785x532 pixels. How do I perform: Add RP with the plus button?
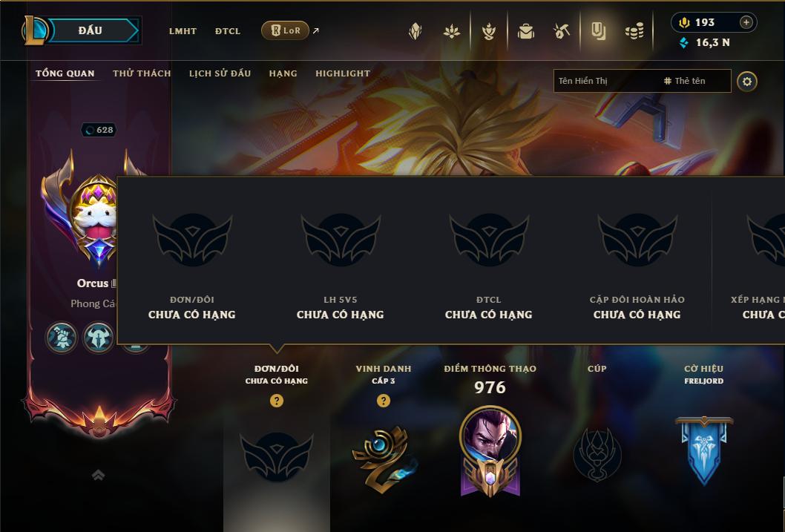pos(746,22)
